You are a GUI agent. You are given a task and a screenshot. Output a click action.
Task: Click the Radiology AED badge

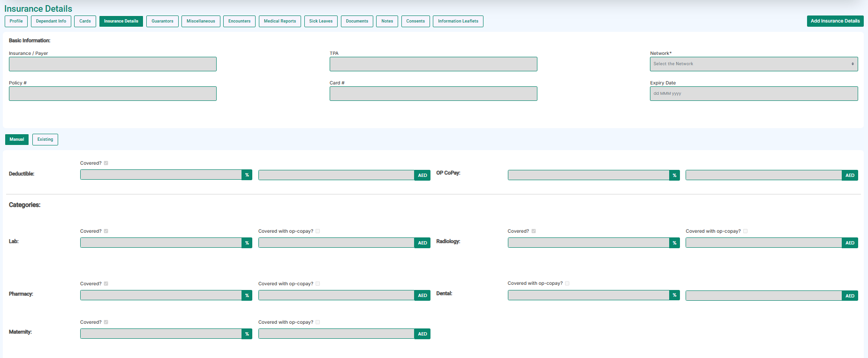850,243
